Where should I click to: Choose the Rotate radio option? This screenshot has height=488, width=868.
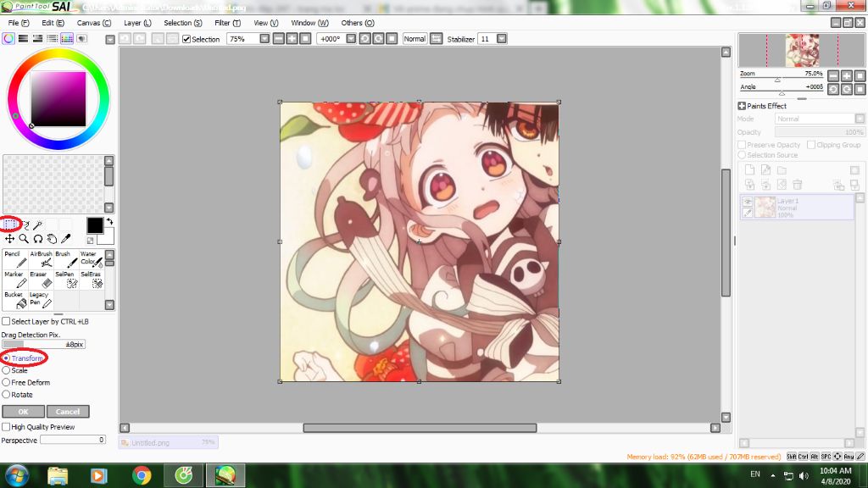(x=6, y=395)
